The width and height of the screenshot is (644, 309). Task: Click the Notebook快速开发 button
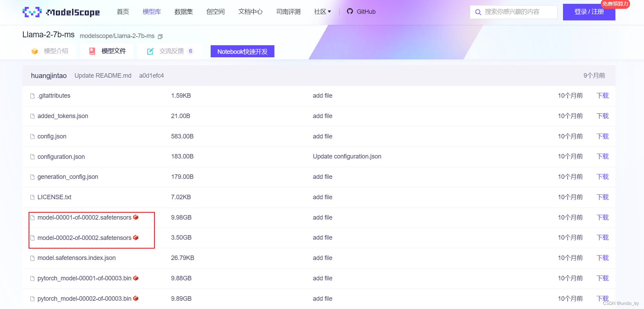(x=242, y=51)
